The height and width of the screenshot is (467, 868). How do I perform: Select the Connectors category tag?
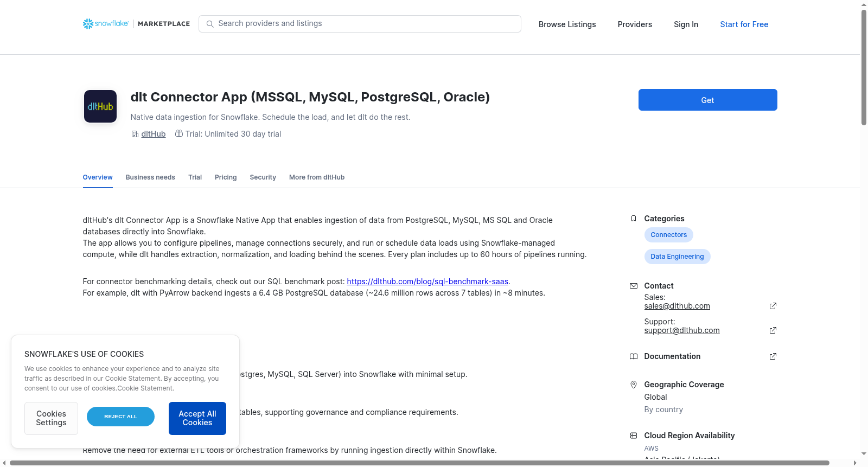[669, 235]
